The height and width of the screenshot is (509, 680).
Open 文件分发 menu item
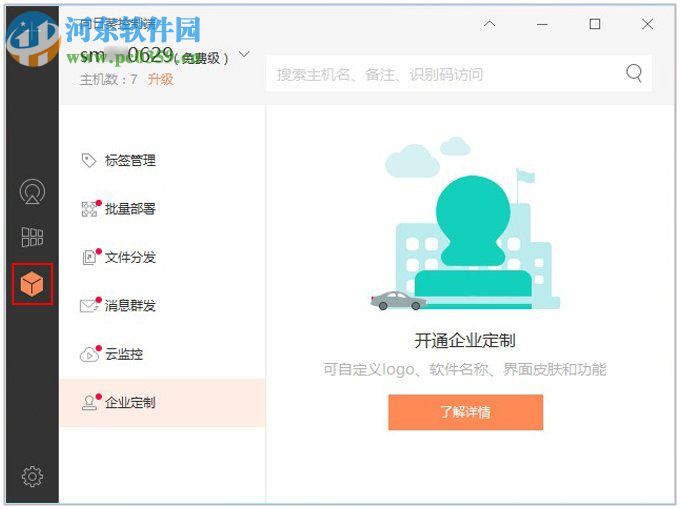pos(163,257)
